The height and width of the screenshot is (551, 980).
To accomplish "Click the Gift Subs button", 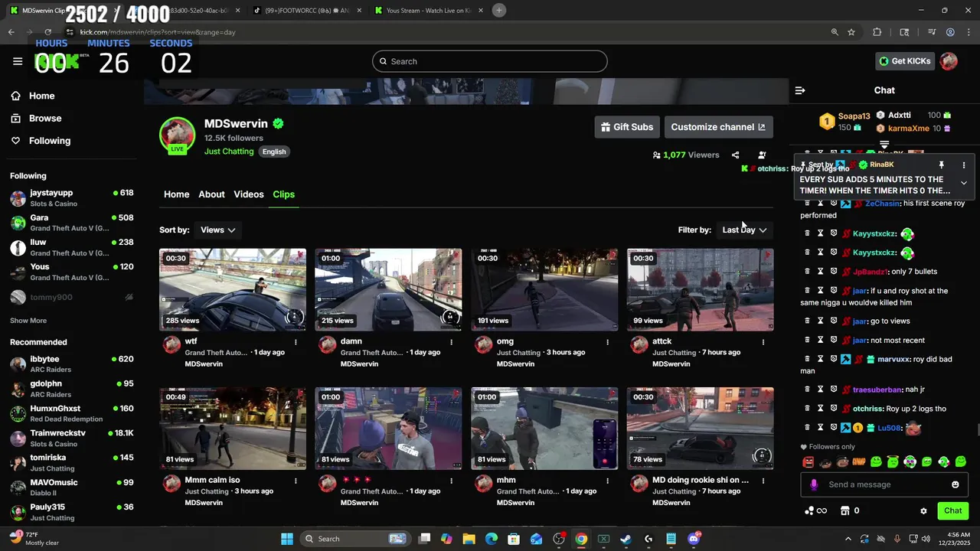I will pos(627,127).
